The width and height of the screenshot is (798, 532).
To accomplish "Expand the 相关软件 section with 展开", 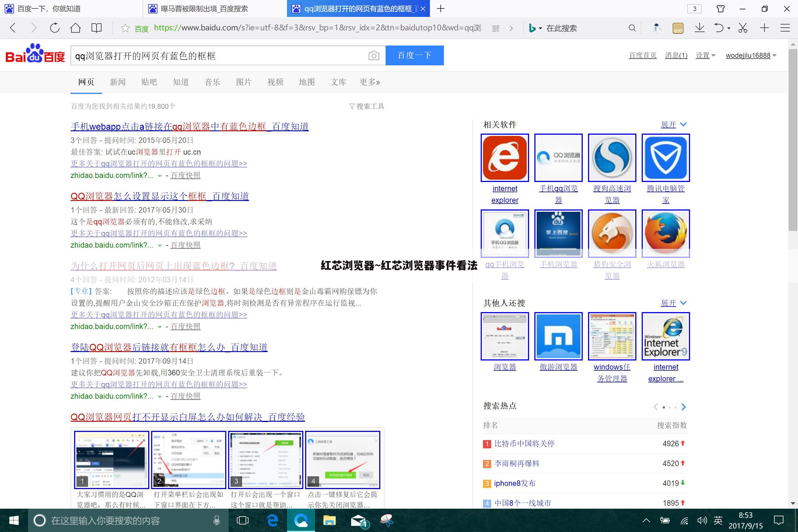I will pos(673,125).
